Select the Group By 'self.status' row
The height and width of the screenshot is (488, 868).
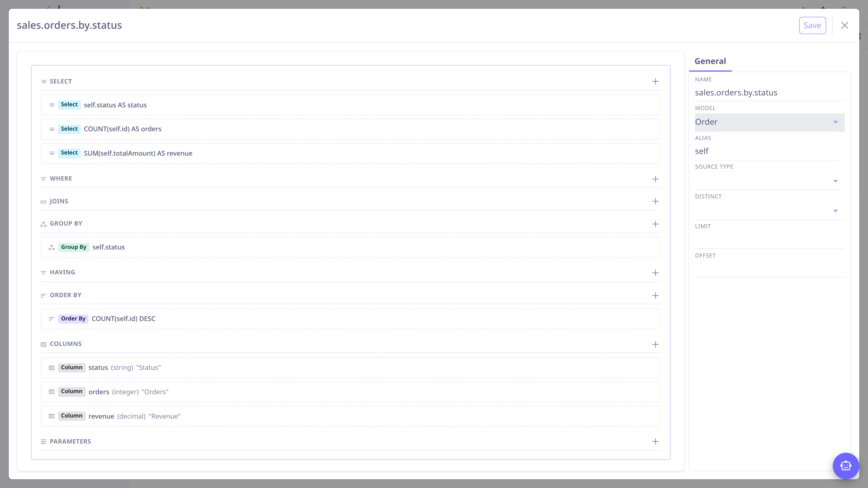pyautogui.click(x=350, y=248)
